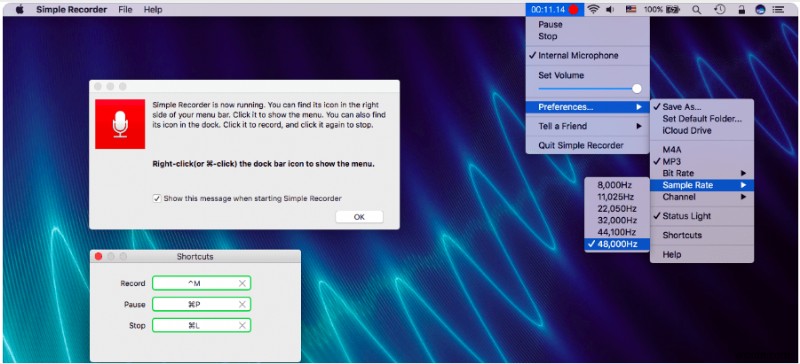Clear the Pause shortcut with X

242,304
